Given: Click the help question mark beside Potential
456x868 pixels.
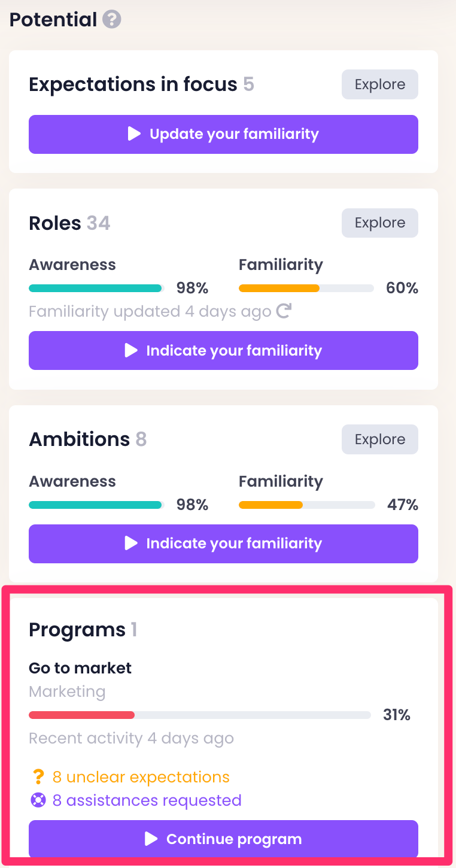Looking at the screenshot, I should click(111, 20).
